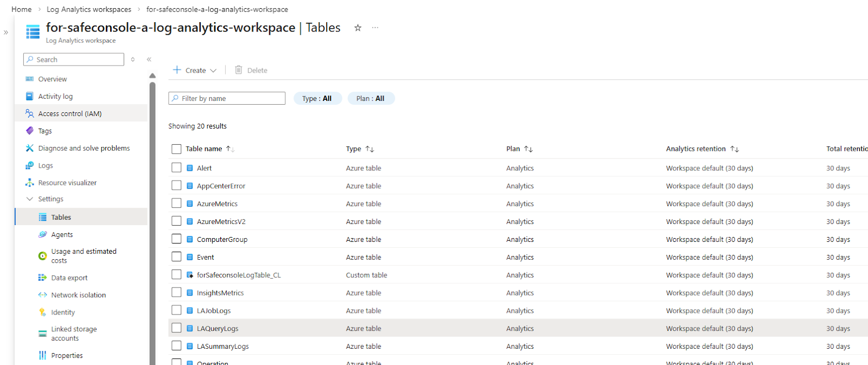Tick the forSafeconsoleLogTable_CL checkbox
868x365 pixels.
pyautogui.click(x=176, y=274)
